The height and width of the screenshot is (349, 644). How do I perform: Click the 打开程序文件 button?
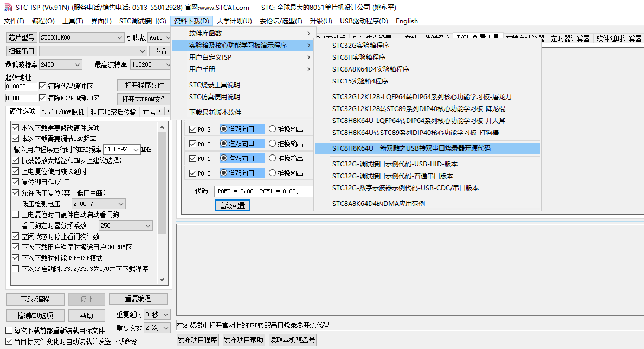point(144,86)
